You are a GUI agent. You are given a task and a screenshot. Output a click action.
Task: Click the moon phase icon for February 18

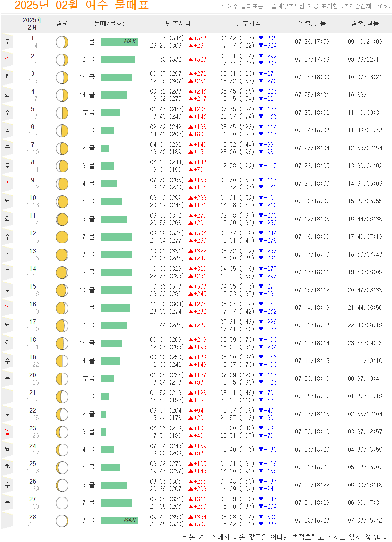point(62,343)
